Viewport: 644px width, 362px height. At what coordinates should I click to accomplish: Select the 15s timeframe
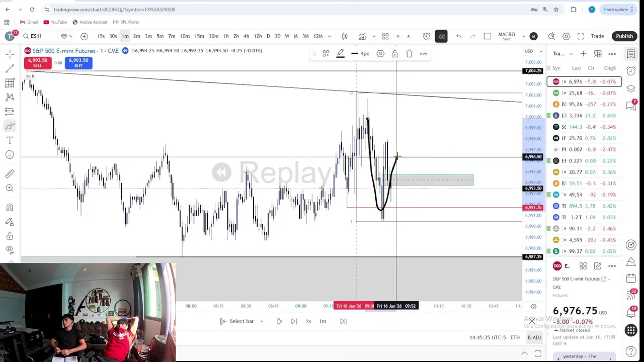[101, 36]
